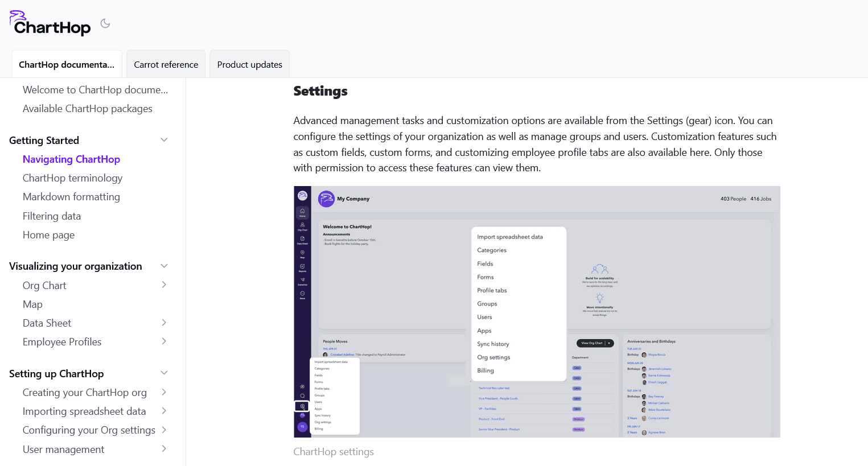Open the Map page link
Screen dimensions: 868x466
[x=32, y=304]
